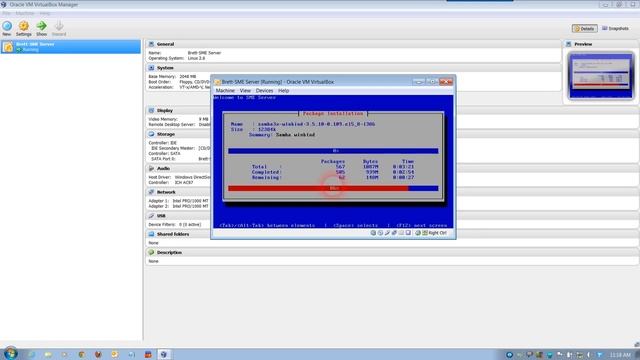Click the New virtual machine toolbar icon
Screen dimensions: 640x360
pyautogui.click(x=7, y=26)
